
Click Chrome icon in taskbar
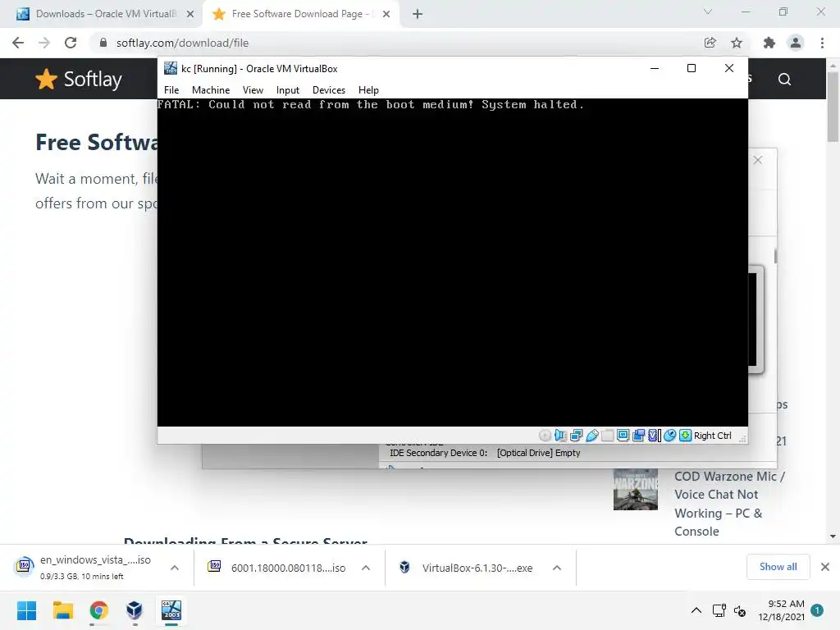pyautogui.click(x=98, y=610)
